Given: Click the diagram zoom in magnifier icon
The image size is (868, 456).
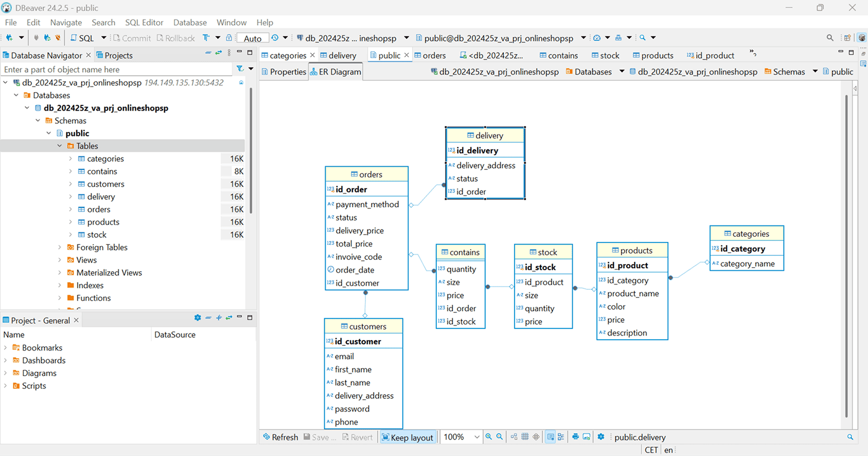Looking at the screenshot, I should 488,437.
